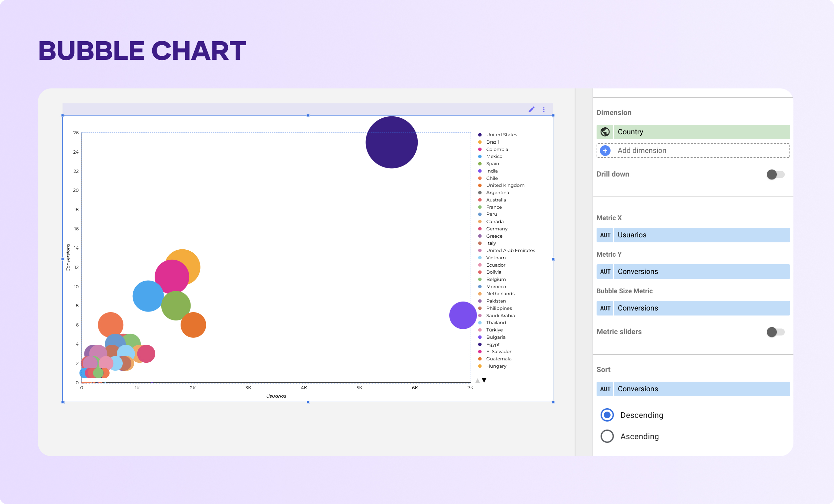
Task: Click the AUT badge under Bubble Size Metric
Action: [x=605, y=308]
